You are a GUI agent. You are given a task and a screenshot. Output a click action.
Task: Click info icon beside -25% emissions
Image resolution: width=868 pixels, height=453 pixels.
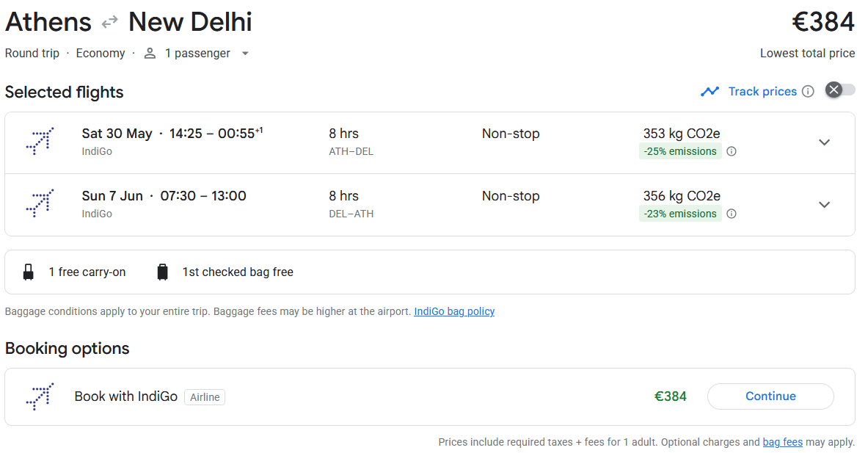coord(732,152)
